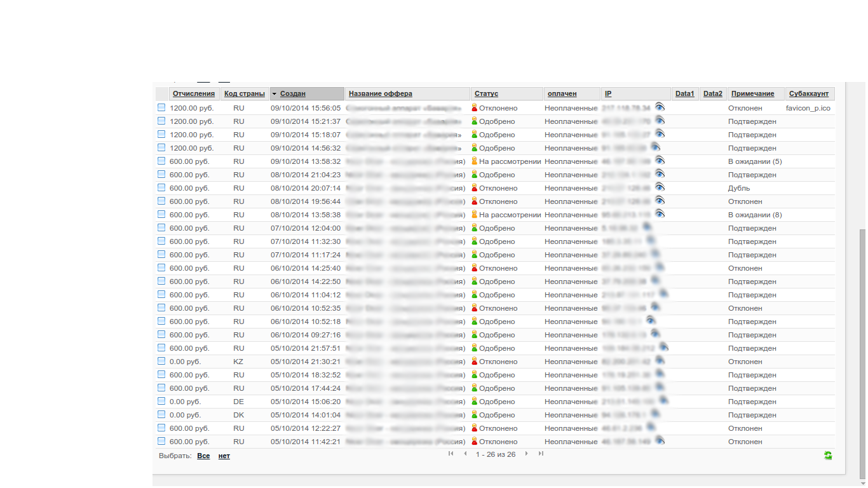The height and width of the screenshot is (488, 868).
Task: View IP details for 08/10/2014 20:07:14 row
Action: click(x=660, y=187)
